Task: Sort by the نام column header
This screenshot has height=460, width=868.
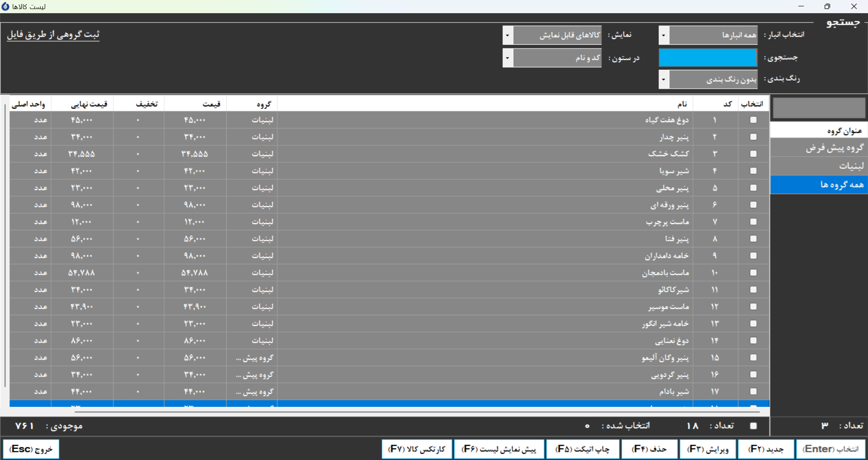Action: point(485,104)
